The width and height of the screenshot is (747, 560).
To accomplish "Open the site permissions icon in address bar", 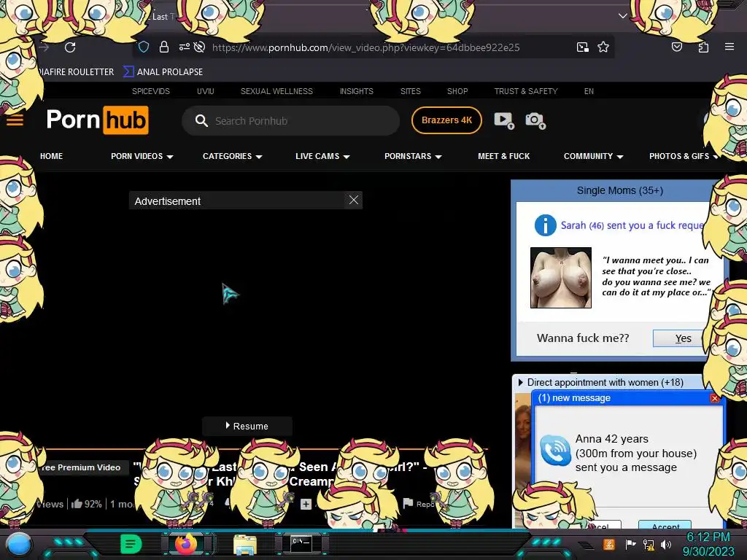I will click(x=184, y=47).
